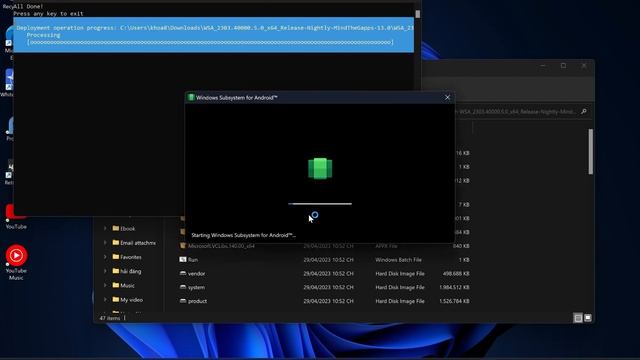
Task: Click the File Explorer search magnifier icon
Action: point(584,111)
